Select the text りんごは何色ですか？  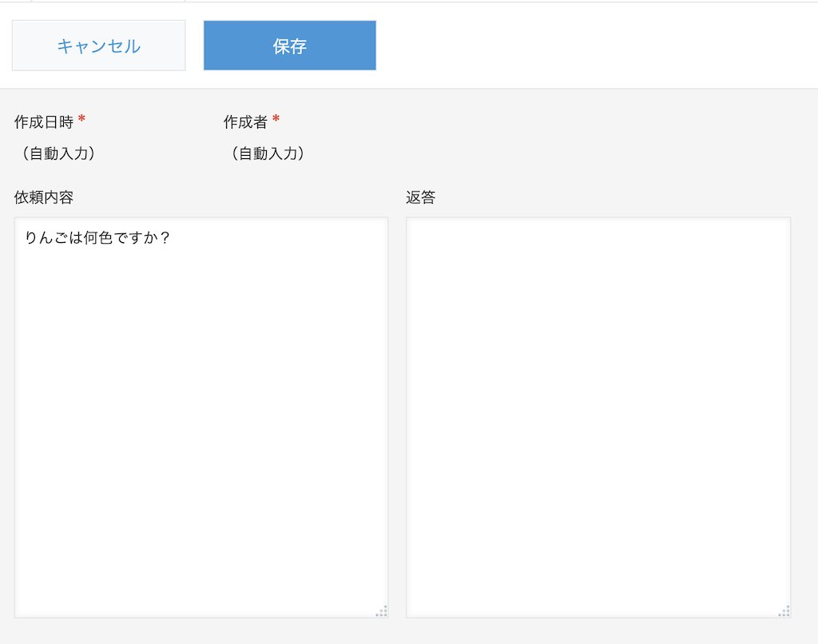[98, 238]
